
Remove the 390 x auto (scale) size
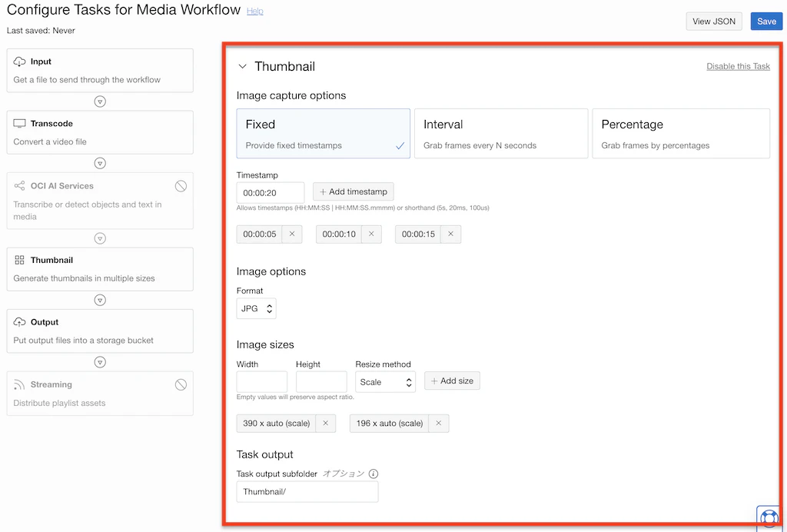[x=326, y=423]
